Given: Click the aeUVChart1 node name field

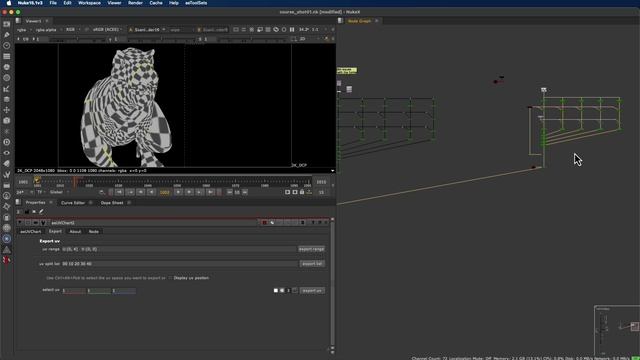Looking at the screenshot, I should pos(153,223).
